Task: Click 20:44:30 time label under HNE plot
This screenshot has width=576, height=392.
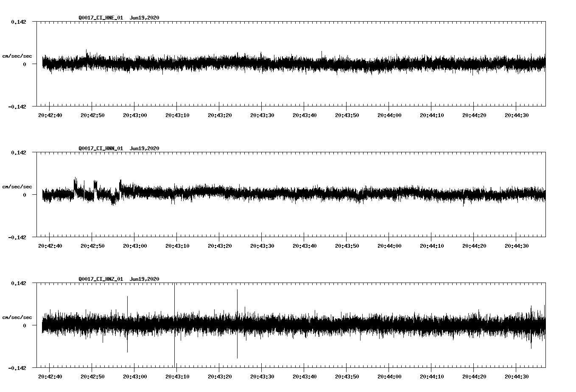Action: (517, 115)
